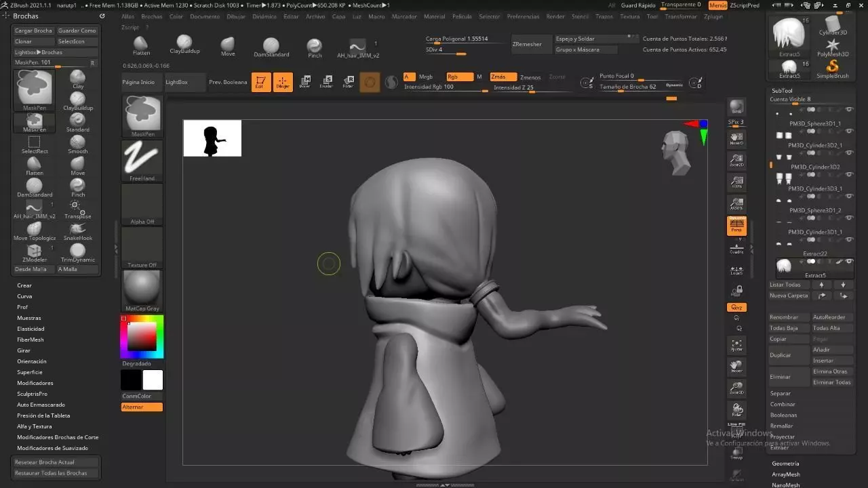Image resolution: width=868 pixels, height=488 pixels.
Task: Click the Zoom2D viewport button
Action: coord(736,161)
